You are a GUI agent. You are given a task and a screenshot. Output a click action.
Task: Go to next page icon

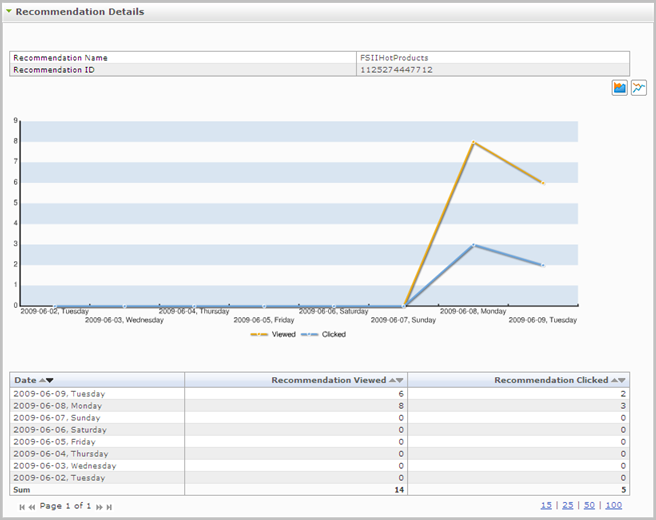tap(99, 507)
